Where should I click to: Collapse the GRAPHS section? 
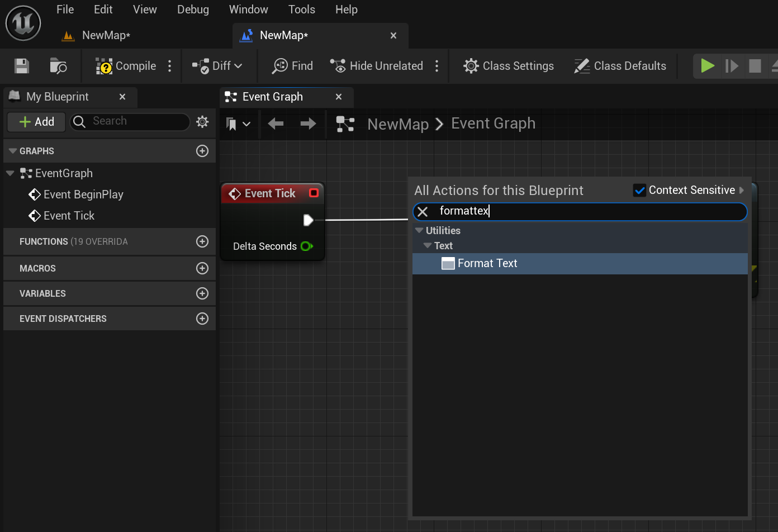click(13, 151)
